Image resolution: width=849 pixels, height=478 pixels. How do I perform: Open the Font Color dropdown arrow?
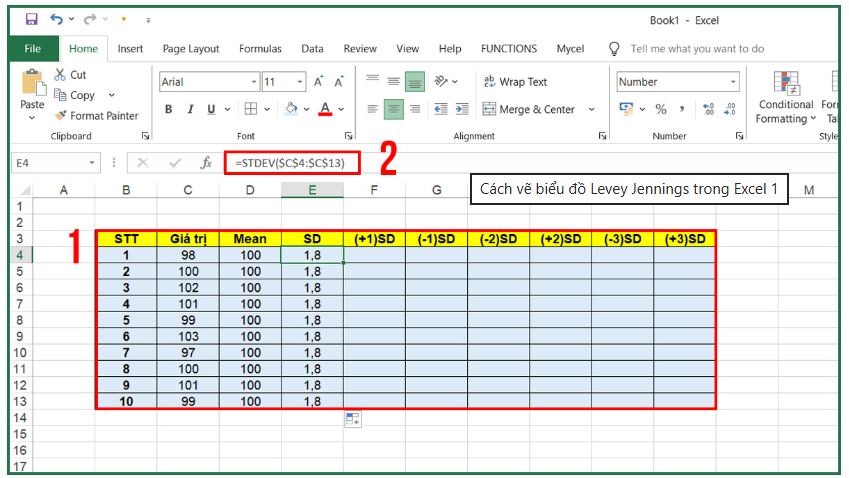(x=341, y=109)
